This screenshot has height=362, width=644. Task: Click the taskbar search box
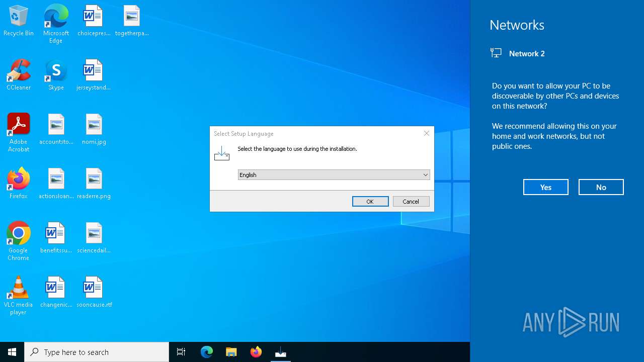97,352
